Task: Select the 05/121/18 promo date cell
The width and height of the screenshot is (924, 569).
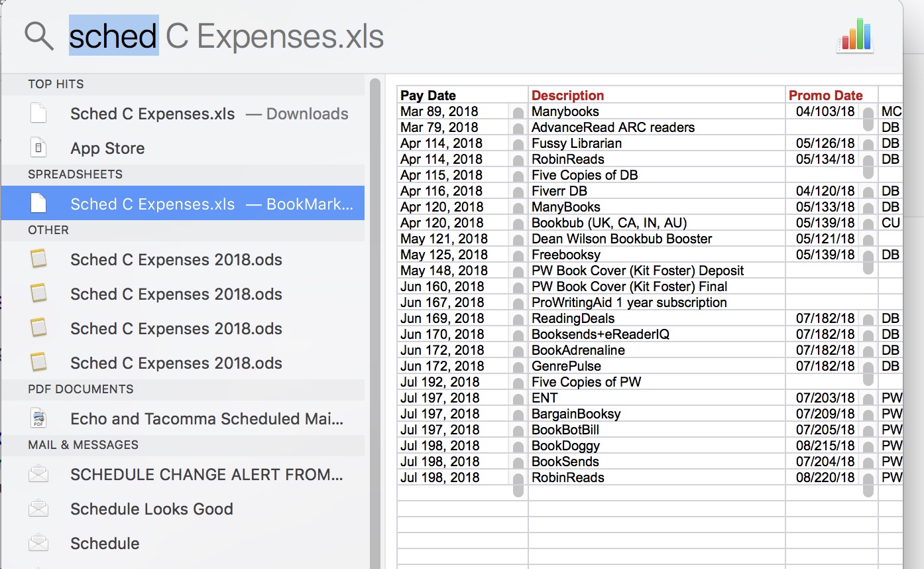Action: tap(832, 239)
